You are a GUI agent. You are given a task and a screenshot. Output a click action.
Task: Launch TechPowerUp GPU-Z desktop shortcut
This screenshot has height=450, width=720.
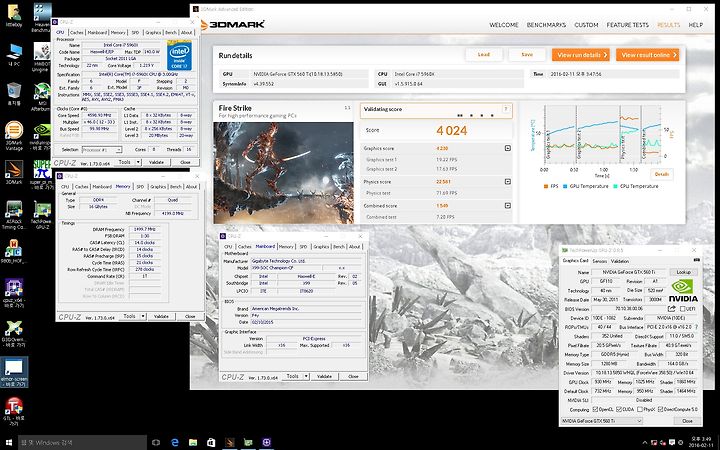click(x=42, y=215)
